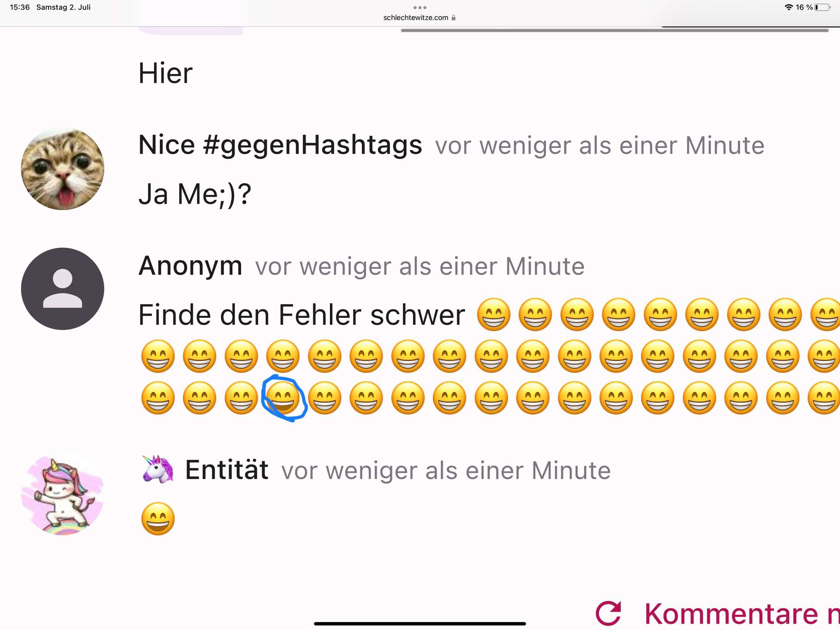Click the page loading progress bar

[614, 30]
